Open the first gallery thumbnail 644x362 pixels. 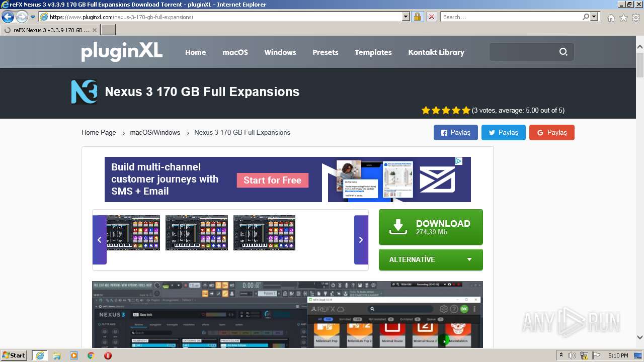pyautogui.click(x=133, y=233)
